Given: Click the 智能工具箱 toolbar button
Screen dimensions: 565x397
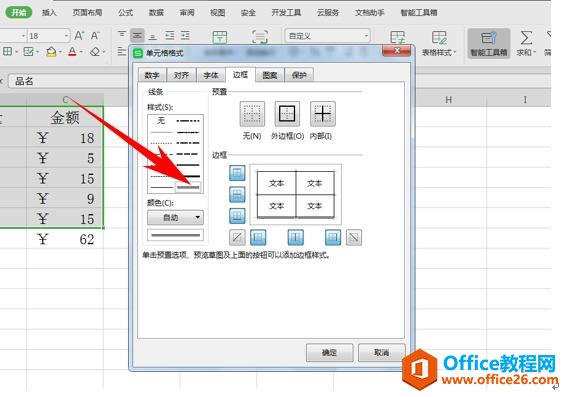Looking at the screenshot, I should coord(489,43).
